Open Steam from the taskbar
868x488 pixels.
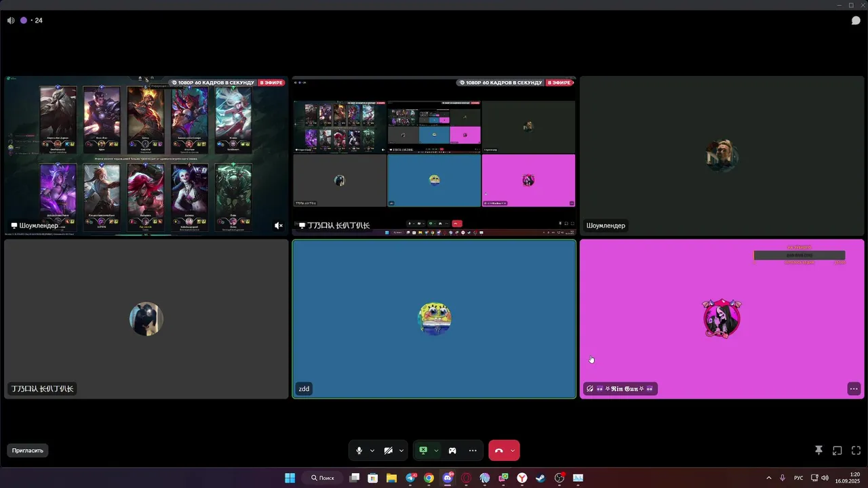coord(540,478)
